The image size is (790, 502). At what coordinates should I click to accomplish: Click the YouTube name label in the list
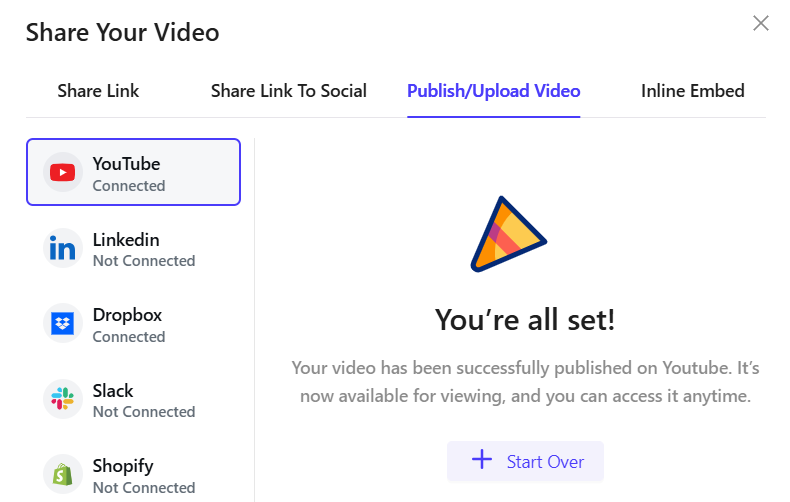(126, 164)
